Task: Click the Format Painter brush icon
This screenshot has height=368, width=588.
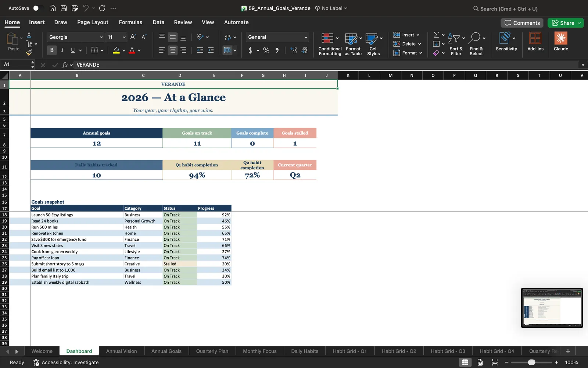Action: click(29, 53)
